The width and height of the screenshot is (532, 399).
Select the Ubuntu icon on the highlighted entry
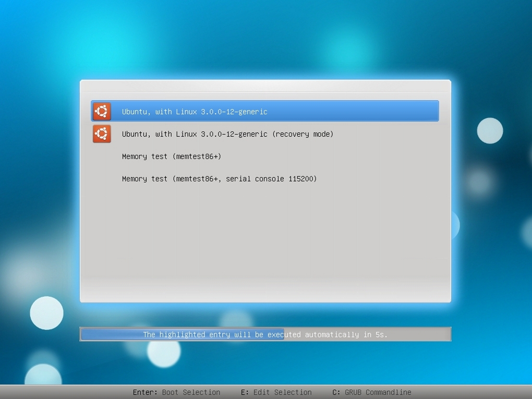click(x=102, y=111)
